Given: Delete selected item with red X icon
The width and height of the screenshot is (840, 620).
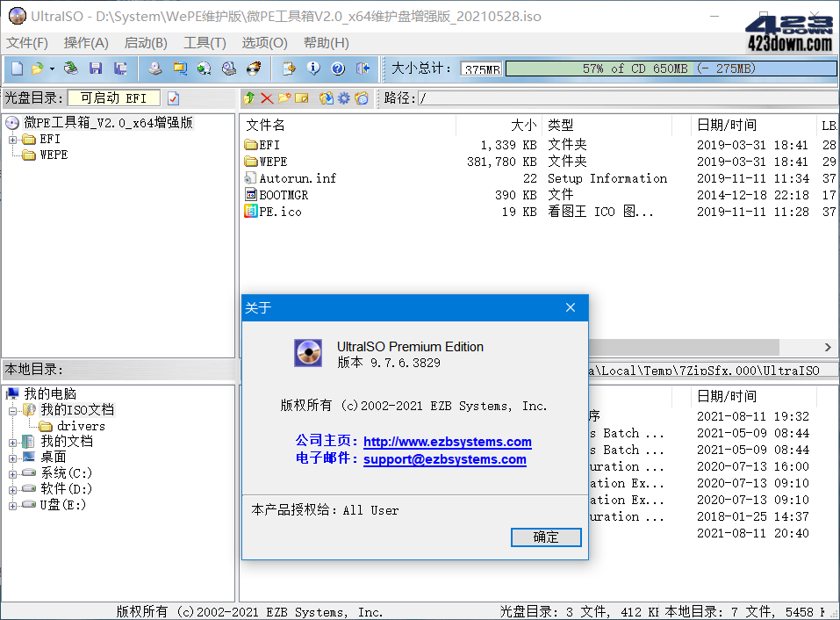Looking at the screenshot, I should tap(268, 97).
